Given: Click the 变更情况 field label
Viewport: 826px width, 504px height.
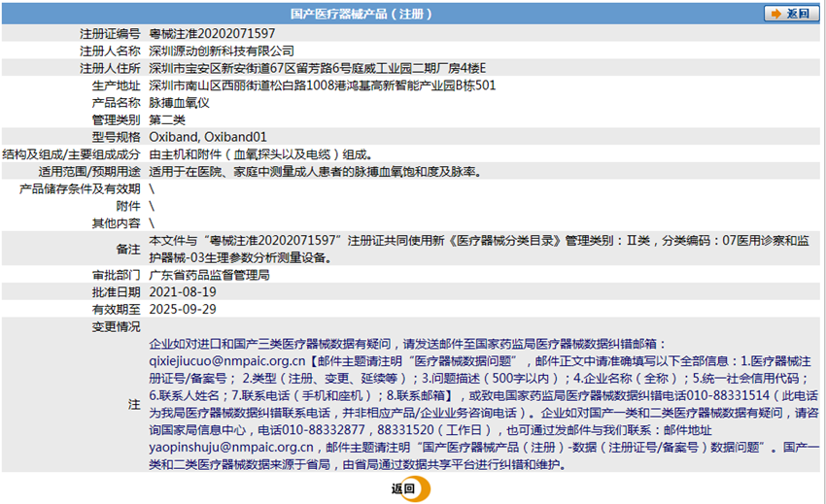Looking at the screenshot, I should point(117,326).
